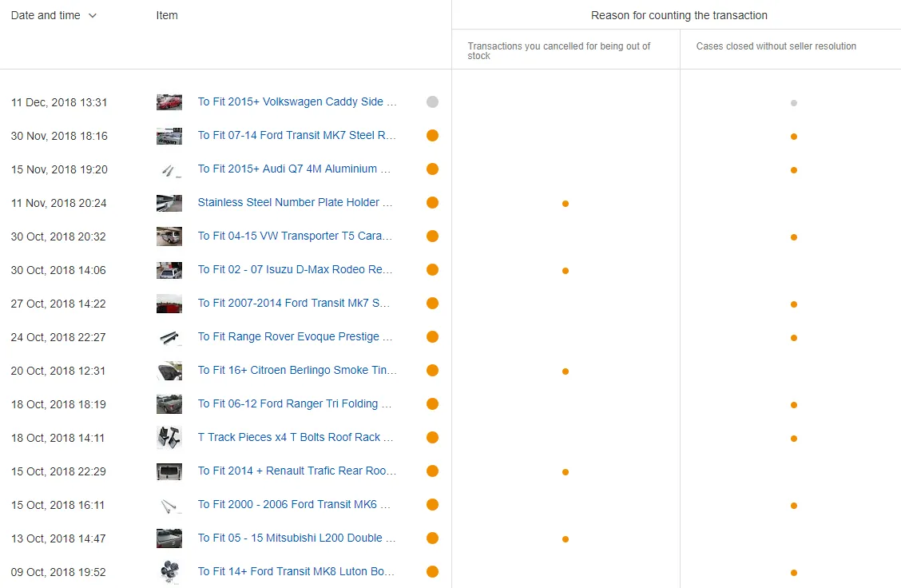Click orange status dot beside Isuzu D-Max Rodeo

[x=433, y=269]
